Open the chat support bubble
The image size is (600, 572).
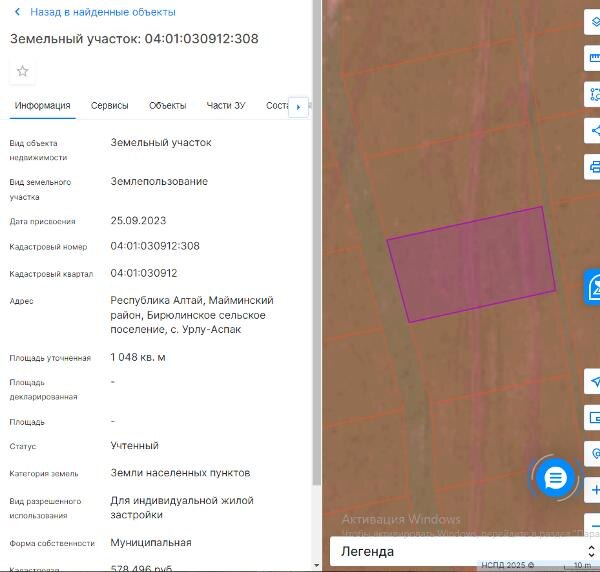click(555, 478)
